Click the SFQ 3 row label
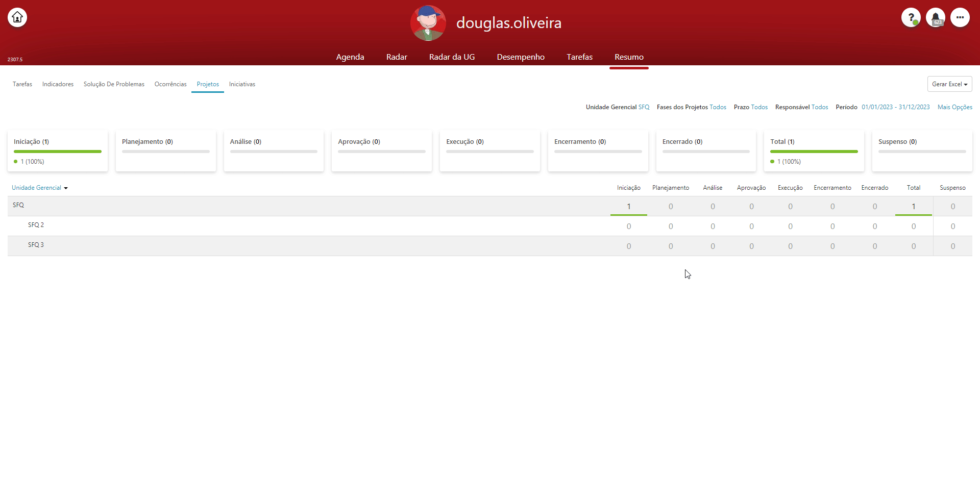 tap(36, 245)
